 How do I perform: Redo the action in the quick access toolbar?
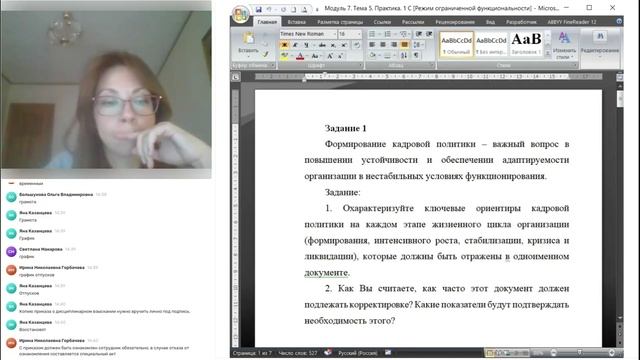(283, 9)
